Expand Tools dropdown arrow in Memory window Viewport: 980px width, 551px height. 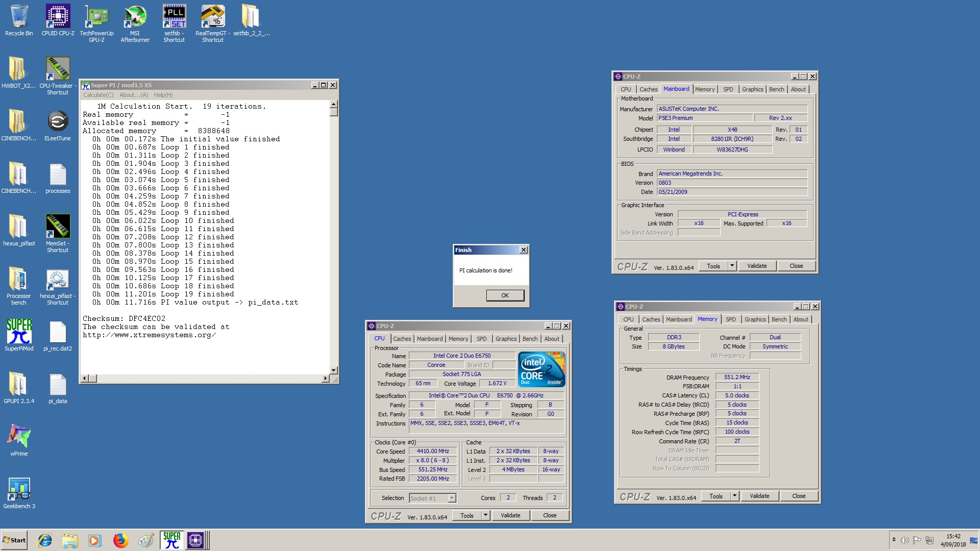(x=734, y=496)
